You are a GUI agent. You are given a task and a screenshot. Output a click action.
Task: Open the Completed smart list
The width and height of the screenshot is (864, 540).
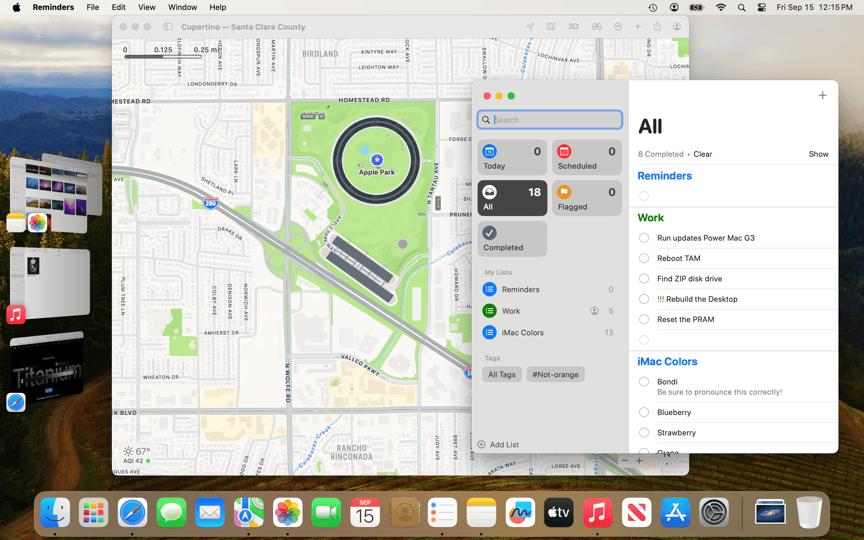[x=512, y=239]
